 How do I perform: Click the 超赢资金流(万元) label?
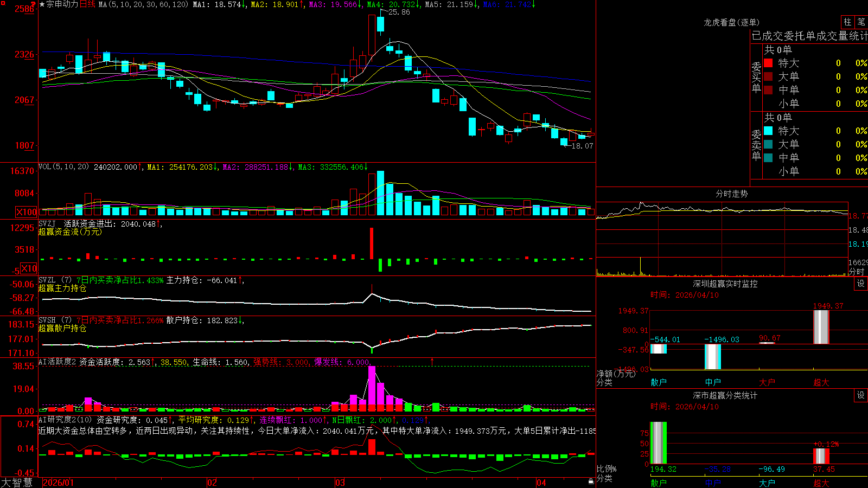[70, 232]
